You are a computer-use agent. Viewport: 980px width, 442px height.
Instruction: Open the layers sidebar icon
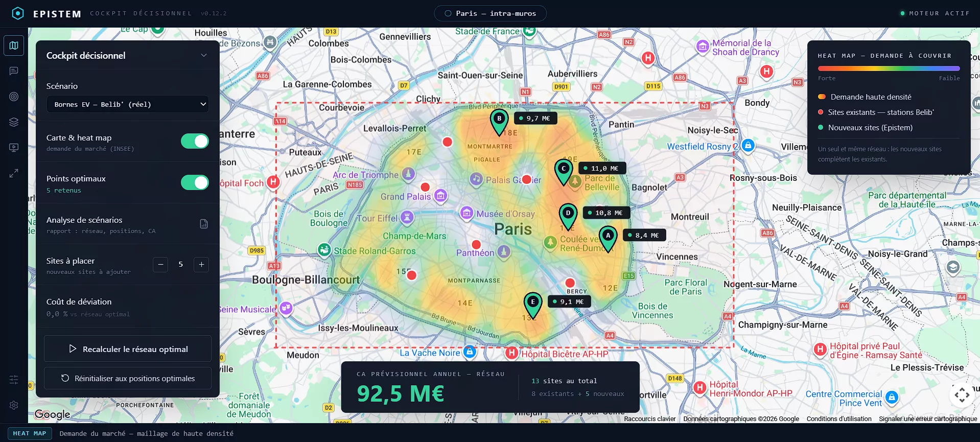pos(14,122)
